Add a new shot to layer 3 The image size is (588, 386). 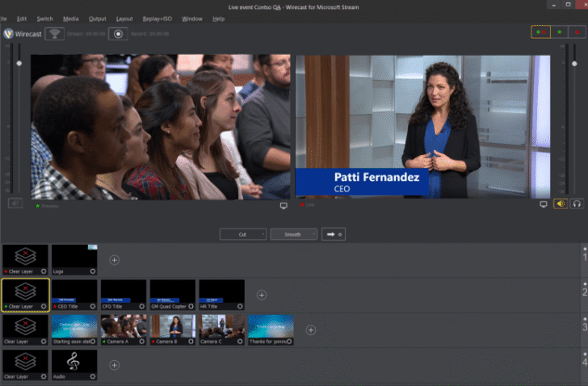(311, 330)
